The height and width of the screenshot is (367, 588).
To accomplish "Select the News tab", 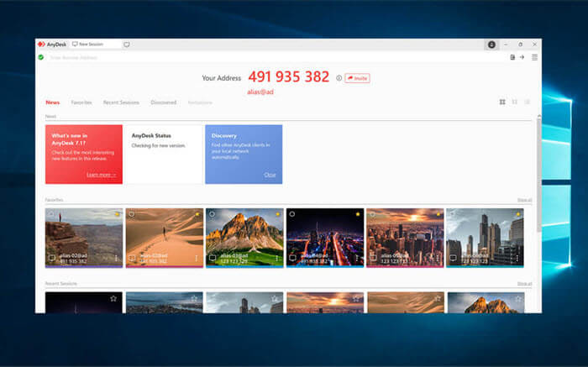I will (52, 102).
